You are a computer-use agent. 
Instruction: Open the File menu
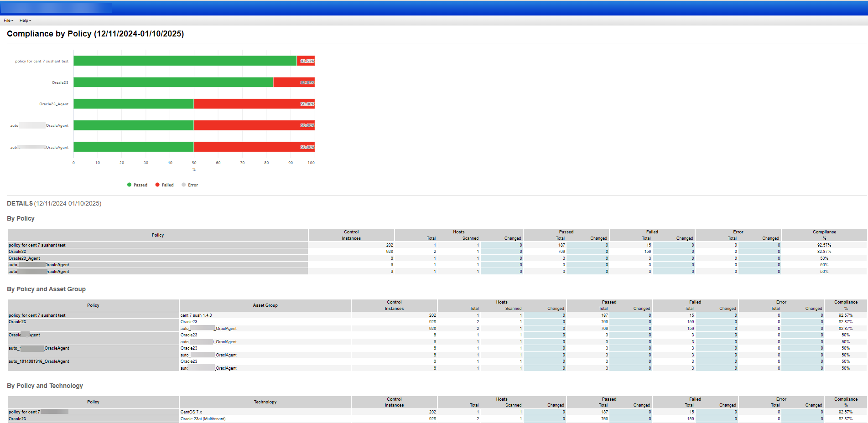8,20
